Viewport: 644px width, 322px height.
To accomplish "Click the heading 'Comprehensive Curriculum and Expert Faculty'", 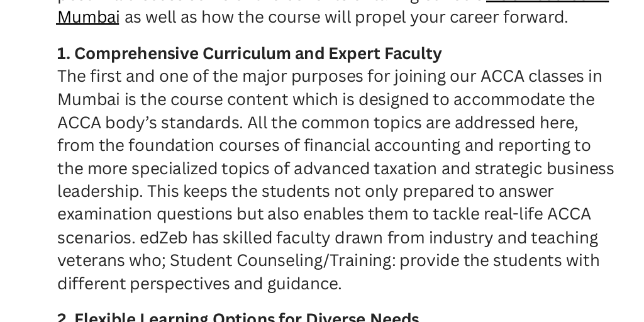I will (258, 54).
